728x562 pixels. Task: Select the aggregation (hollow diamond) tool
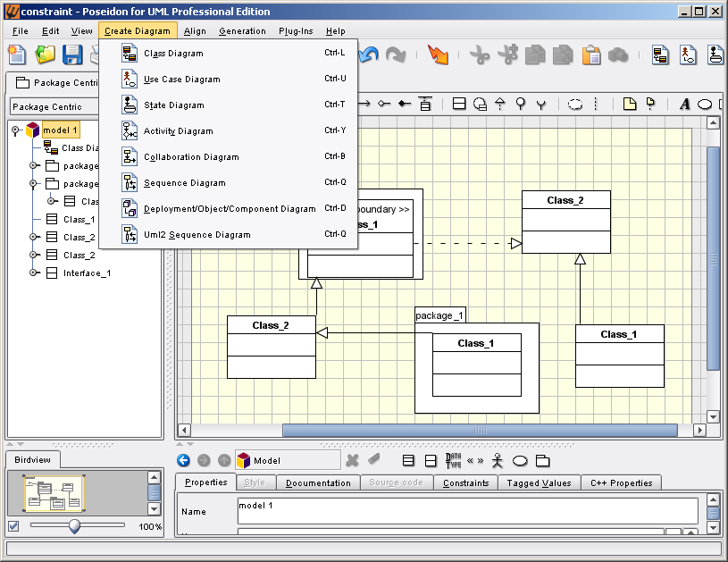point(384,104)
